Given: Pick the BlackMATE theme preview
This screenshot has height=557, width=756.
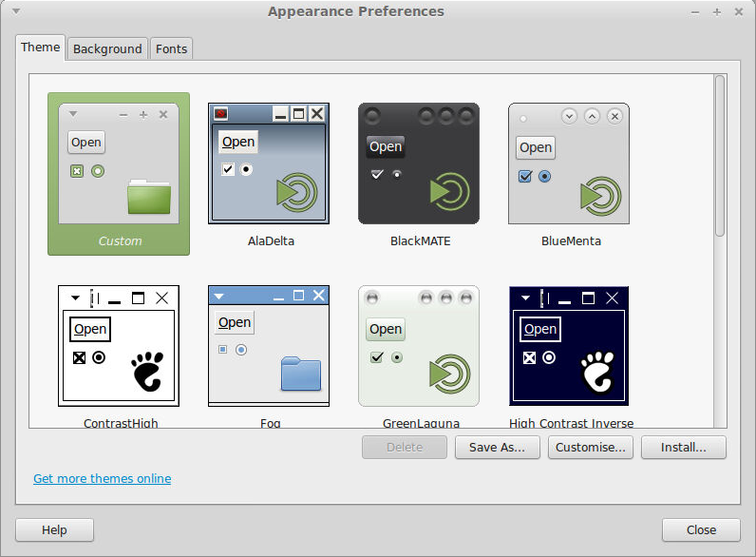Looking at the screenshot, I should click(x=419, y=163).
